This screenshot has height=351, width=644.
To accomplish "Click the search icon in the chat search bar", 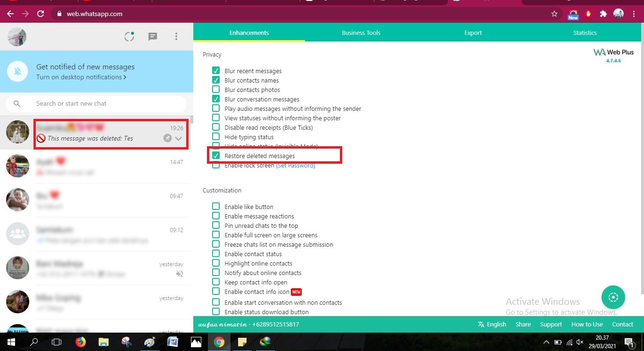I will pyautogui.click(x=17, y=103).
